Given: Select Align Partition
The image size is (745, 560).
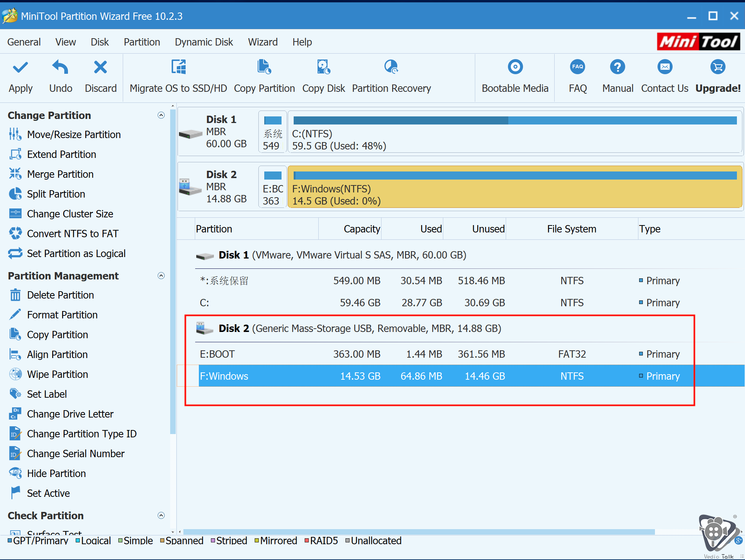Looking at the screenshot, I should pos(48,354).
